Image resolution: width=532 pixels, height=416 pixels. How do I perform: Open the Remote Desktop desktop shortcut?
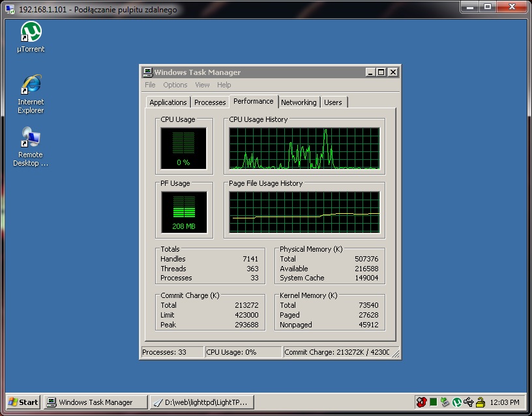pos(31,147)
